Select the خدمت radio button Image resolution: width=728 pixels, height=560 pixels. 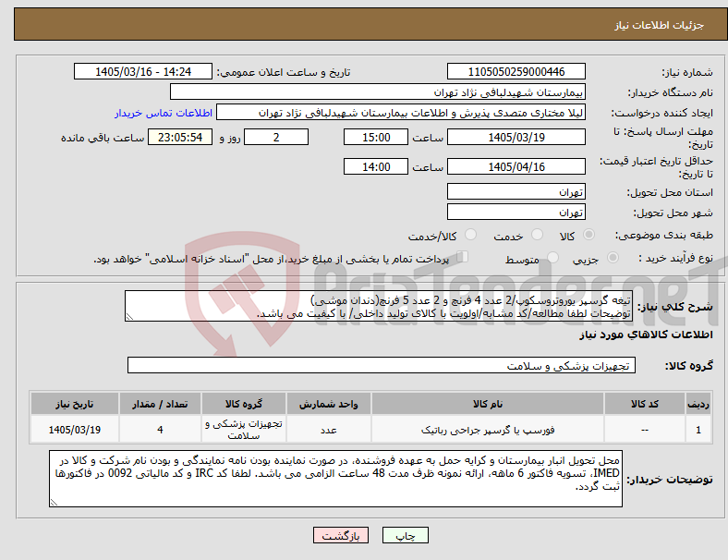pyautogui.click(x=537, y=235)
